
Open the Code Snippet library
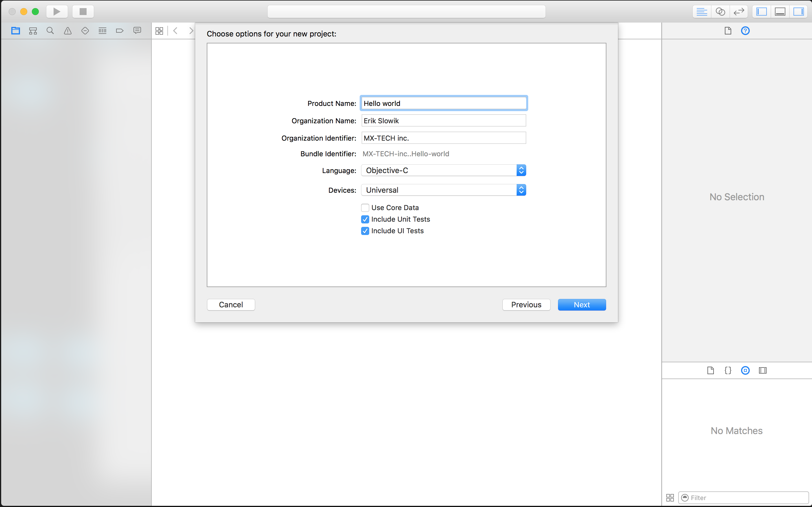point(728,370)
